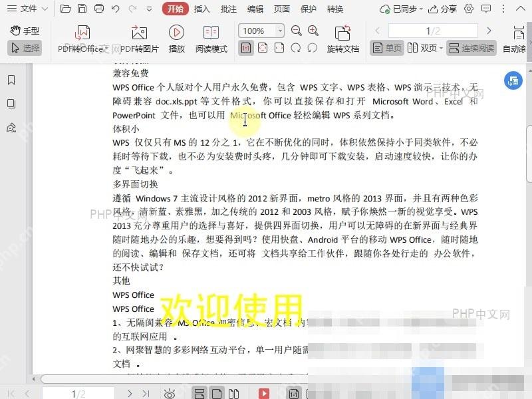Image resolution: width=532 pixels, height=399 pixels.
Task: Click the 旋转文档 rotate document button
Action: click(342, 39)
